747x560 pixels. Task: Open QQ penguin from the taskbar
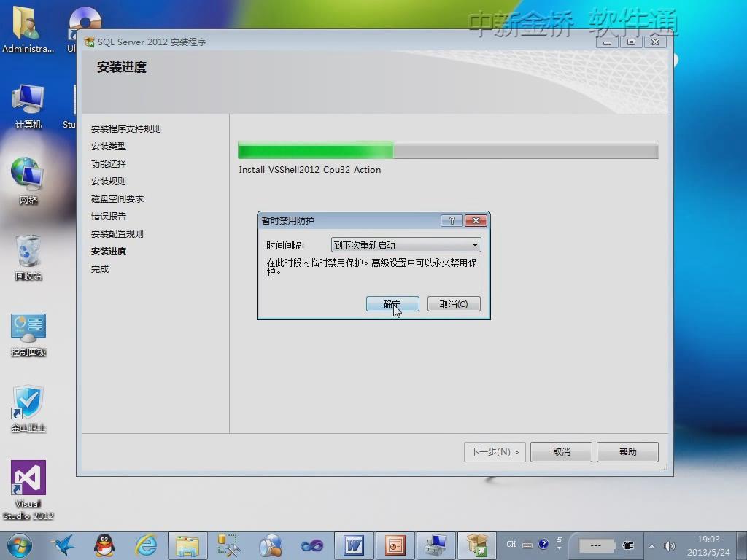104,545
